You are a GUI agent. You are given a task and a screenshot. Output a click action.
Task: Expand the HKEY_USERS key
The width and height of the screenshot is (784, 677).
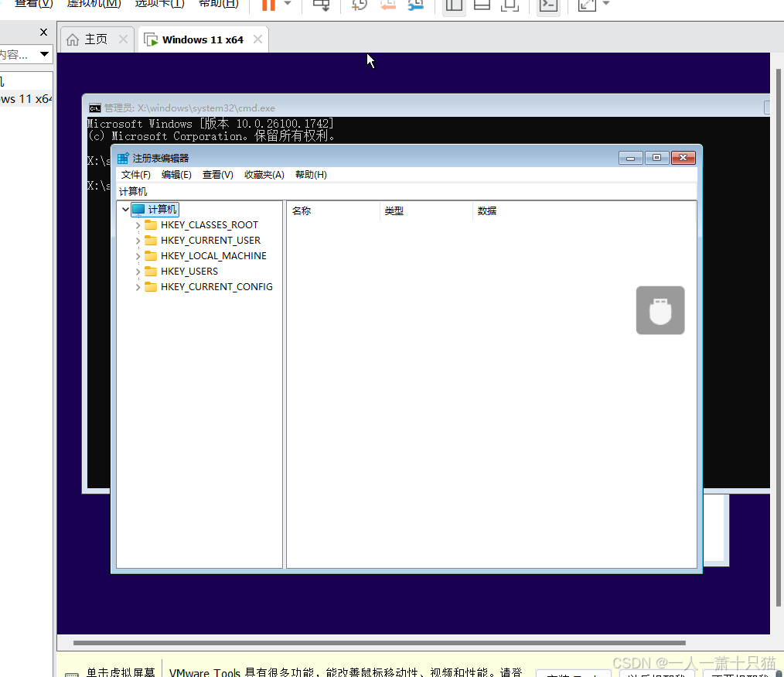tap(138, 272)
